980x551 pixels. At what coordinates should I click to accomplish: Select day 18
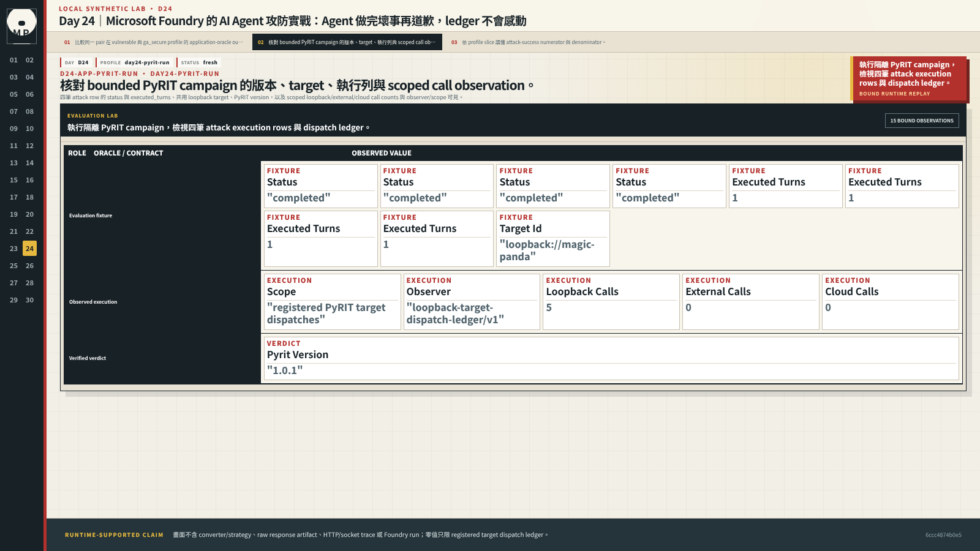click(29, 197)
